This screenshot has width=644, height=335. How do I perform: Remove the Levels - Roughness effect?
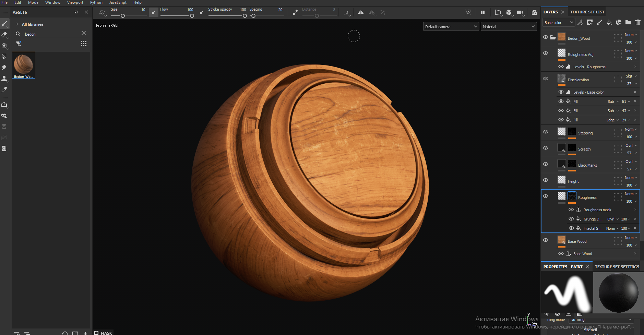635,67
